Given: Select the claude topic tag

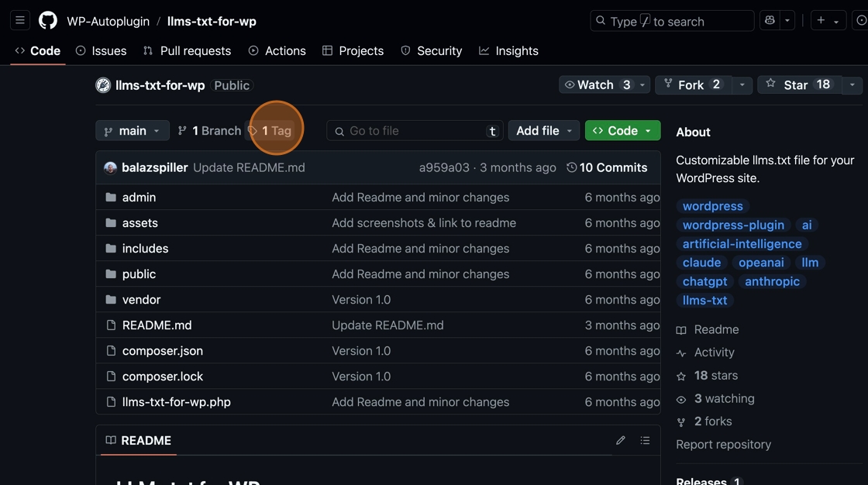Looking at the screenshot, I should [701, 263].
